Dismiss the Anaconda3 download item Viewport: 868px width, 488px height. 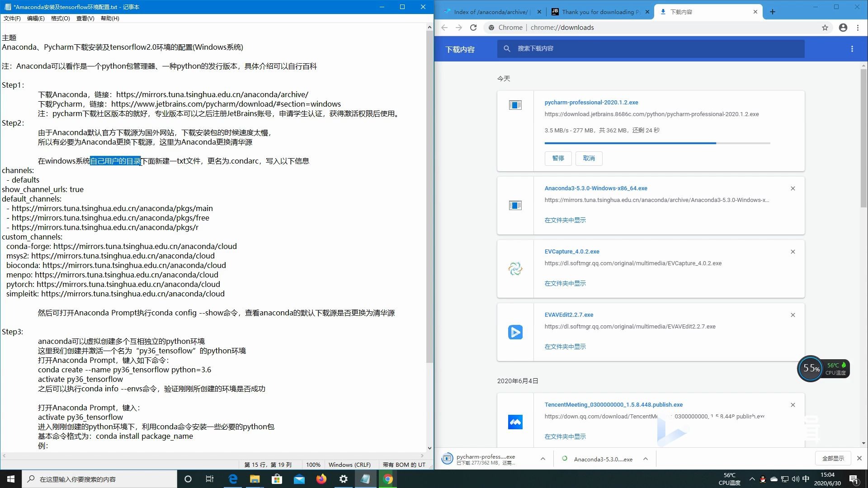point(793,188)
